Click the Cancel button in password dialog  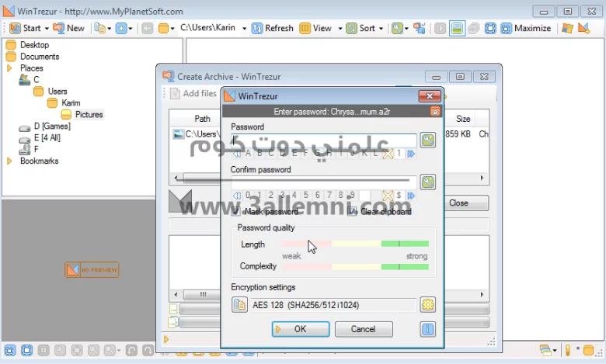(363, 329)
